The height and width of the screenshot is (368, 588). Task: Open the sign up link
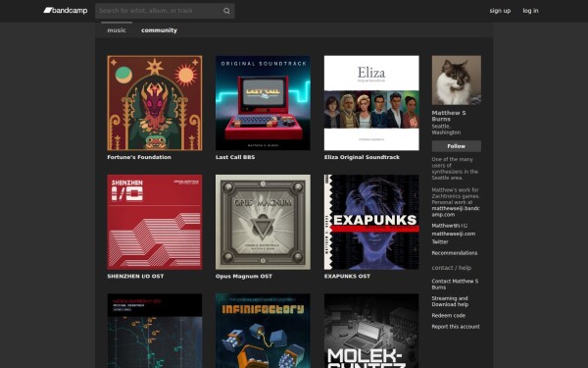tap(500, 11)
